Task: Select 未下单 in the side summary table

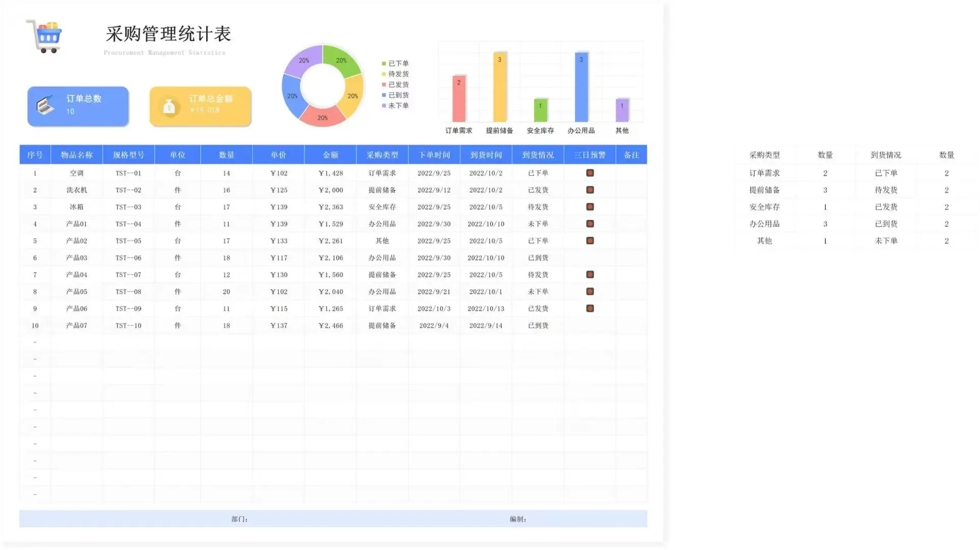Action: click(x=886, y=240)
